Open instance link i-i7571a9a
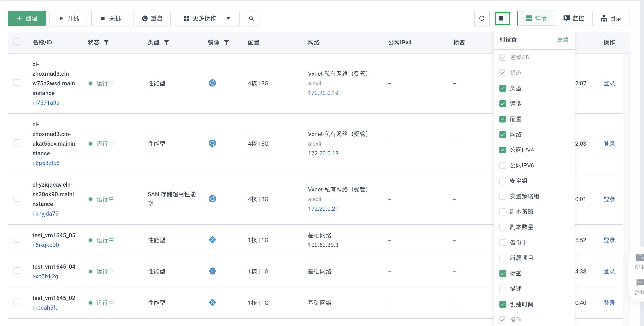Viewport: 644px width, 326px height. [x=46, y=103]
